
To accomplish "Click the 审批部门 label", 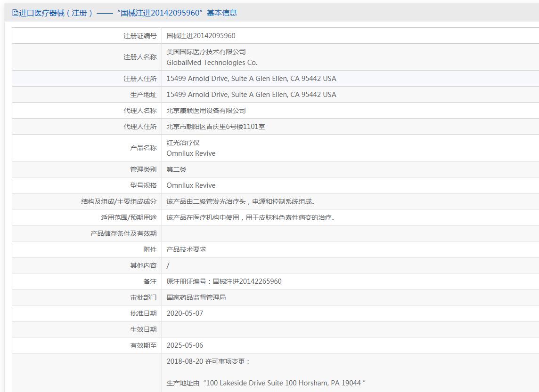I will 143,297.
